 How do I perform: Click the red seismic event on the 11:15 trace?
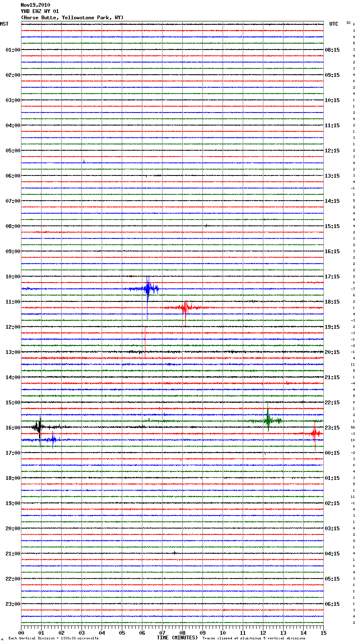[185, 308]
